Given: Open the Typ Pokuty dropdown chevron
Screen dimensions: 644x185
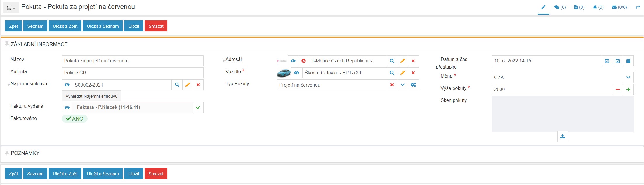Looking at the screenshot, I should point(402,85).
